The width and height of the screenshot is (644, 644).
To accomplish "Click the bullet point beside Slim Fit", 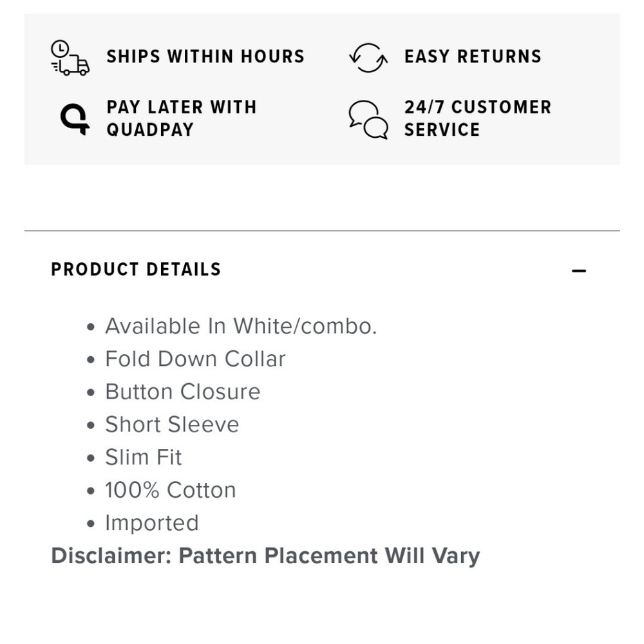I will [91, 459].
